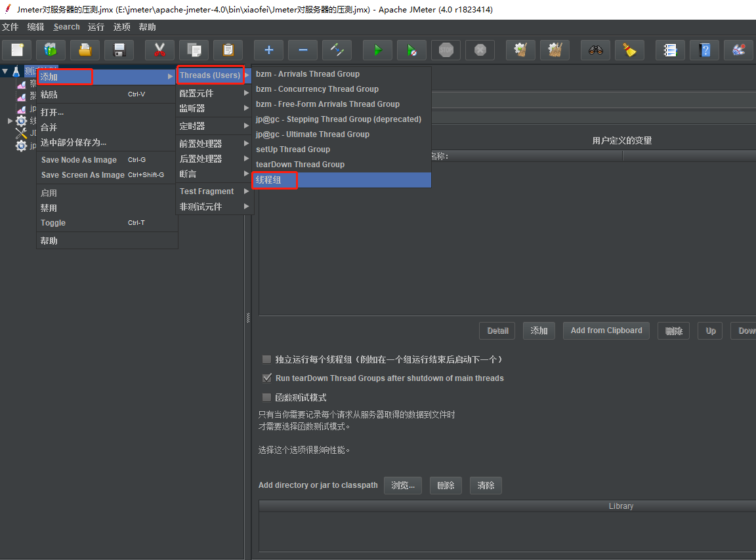Viewport: 756px width, 560px height.
Task: Collapse the test plan tree root arrow
Action: point(5,72)
